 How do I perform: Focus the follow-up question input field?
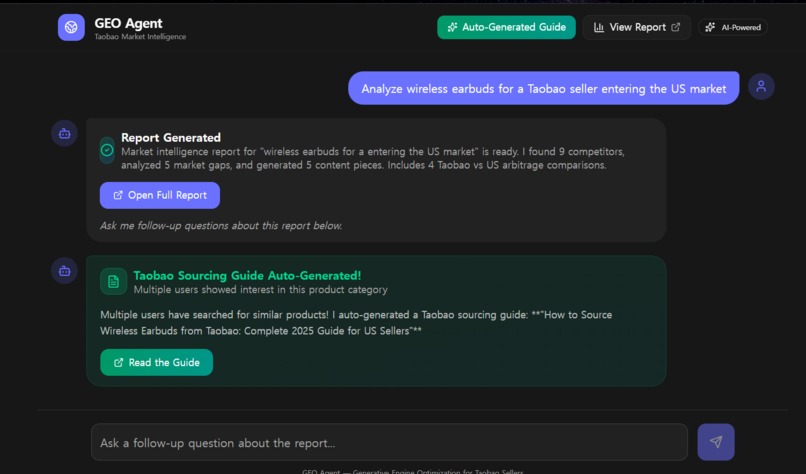pyautogui.click(x=389, y=442)
